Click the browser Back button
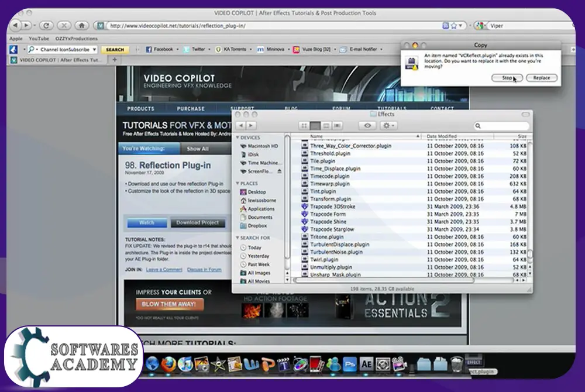 [15, 25]
